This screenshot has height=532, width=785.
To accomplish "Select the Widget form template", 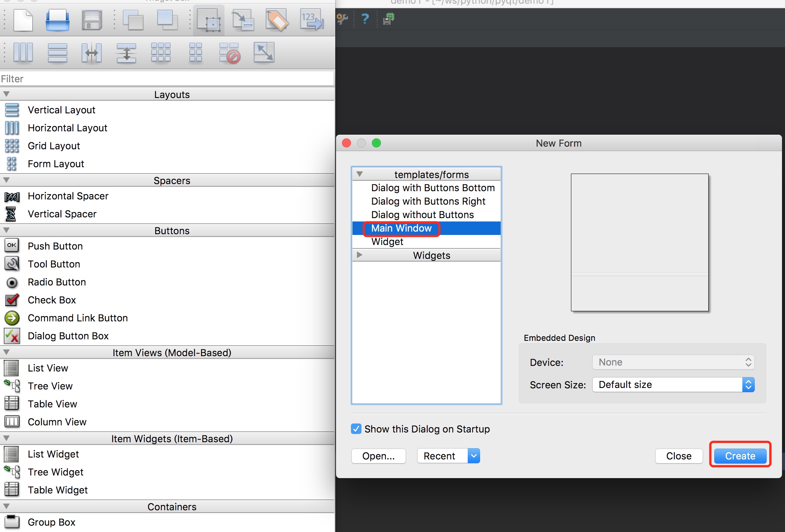I will pyautogui.click(x=387, y=242).
